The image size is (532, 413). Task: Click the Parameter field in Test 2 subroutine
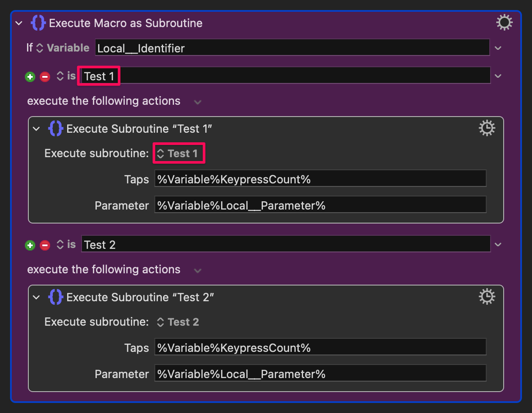click(x=321, y=373)
